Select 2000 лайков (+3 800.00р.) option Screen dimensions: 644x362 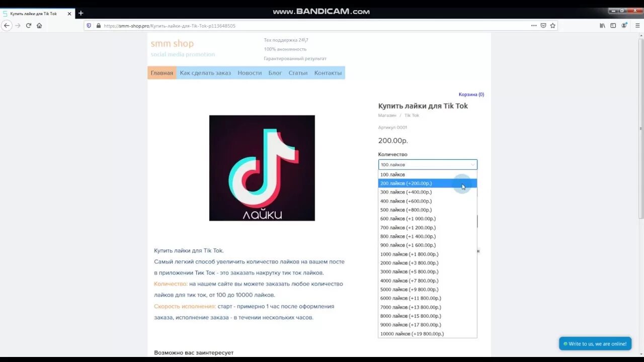point(428,263)
